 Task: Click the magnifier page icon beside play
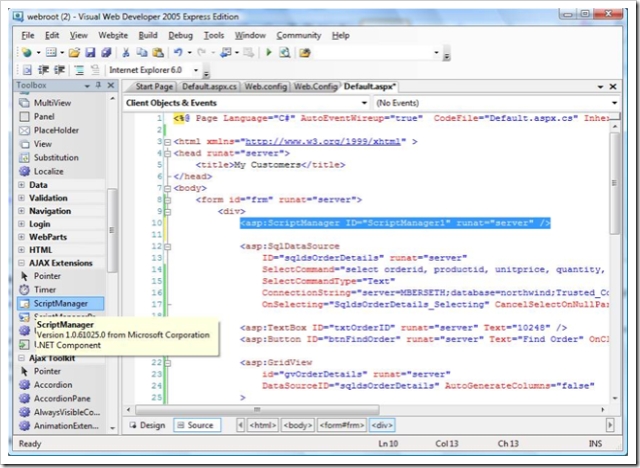pos(284,52)
